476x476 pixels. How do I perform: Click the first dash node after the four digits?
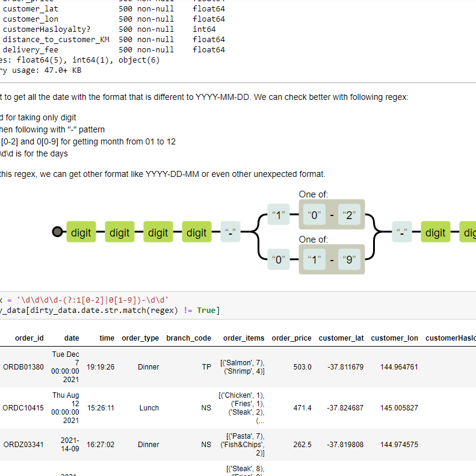(x=230, y=233)
